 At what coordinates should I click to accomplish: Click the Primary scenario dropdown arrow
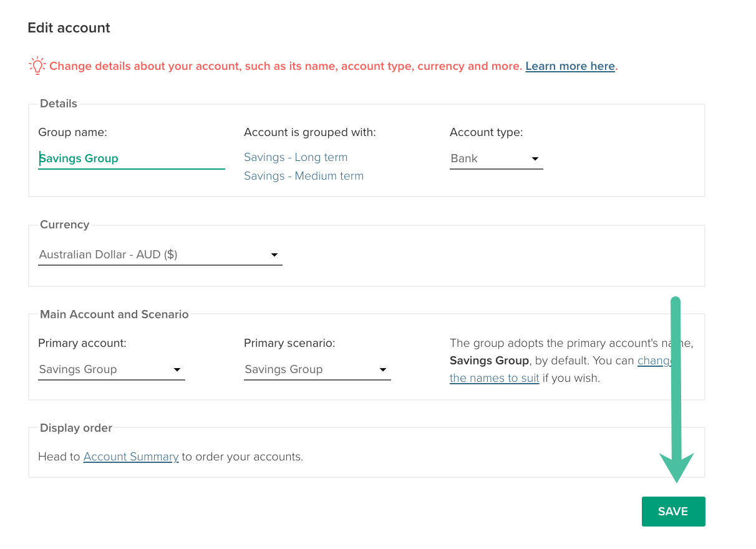(x=383, y=370)
